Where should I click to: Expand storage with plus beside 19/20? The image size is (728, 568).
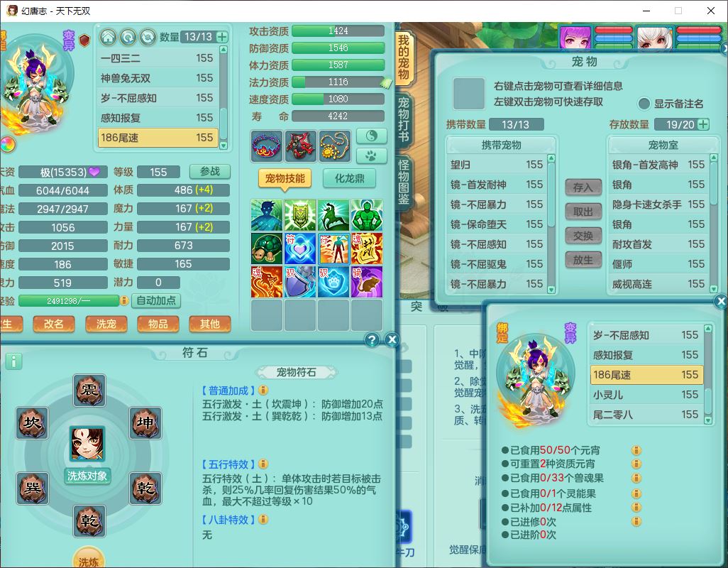(703, 124)
